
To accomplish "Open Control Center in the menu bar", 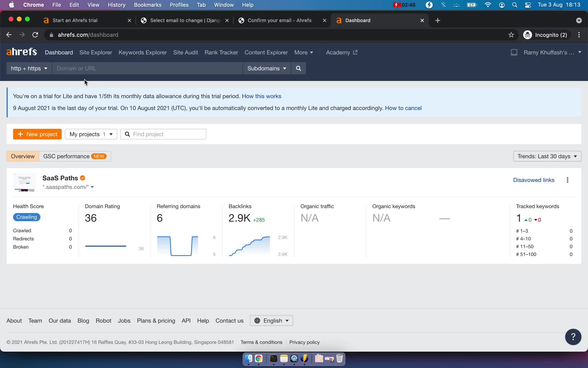I will coord(528,5).
